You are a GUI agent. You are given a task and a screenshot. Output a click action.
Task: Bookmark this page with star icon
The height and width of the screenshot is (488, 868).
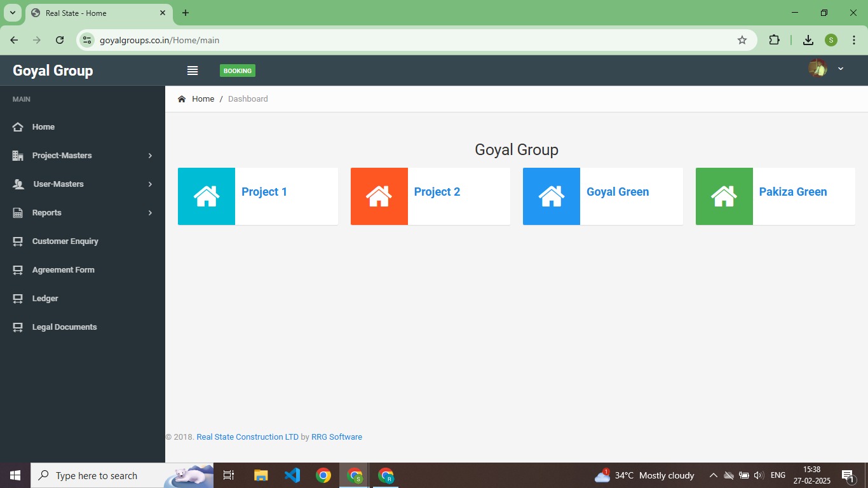[742, 40]
